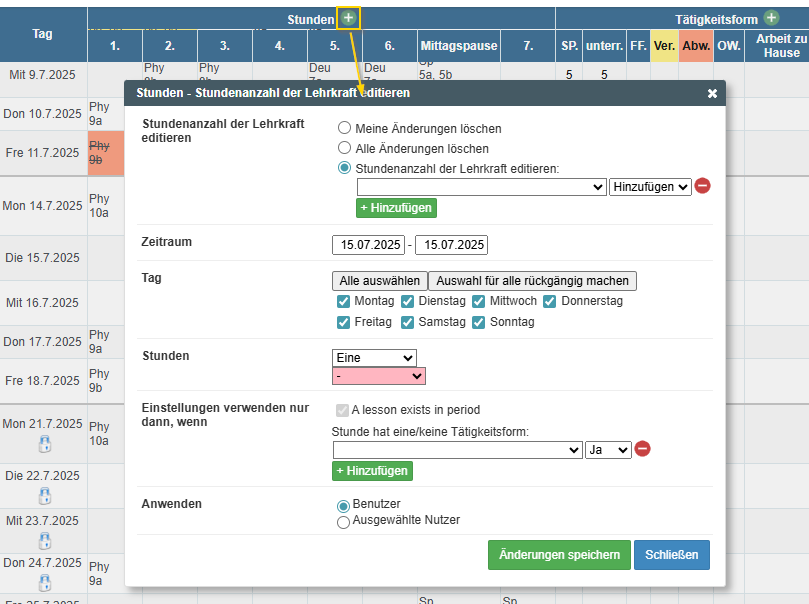The image size is (809, 604).
Task: Click the Phy 9b cell on Fre 18.7.2025
Action: [x=106, y=381]
